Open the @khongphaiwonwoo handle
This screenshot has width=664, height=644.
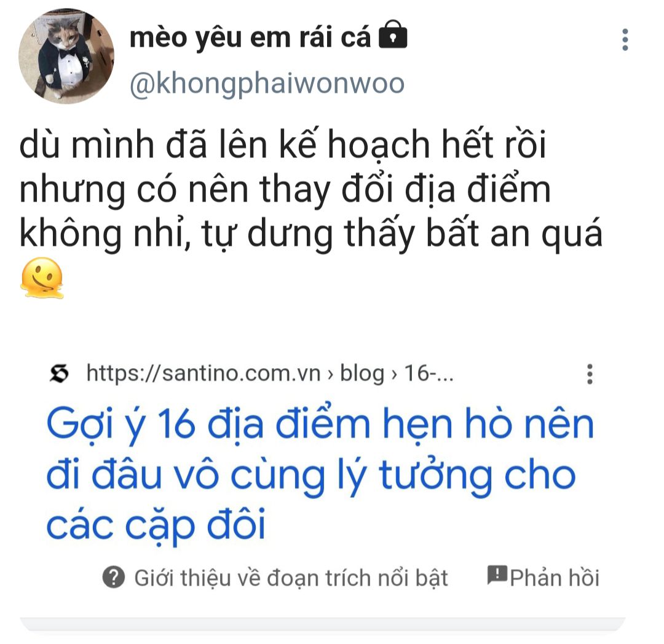[267, 84]
